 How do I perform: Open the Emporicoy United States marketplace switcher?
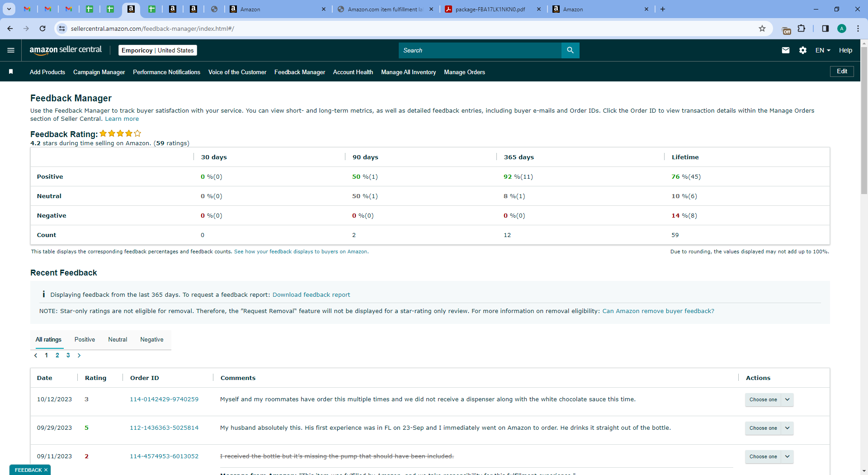click(158, 50)
